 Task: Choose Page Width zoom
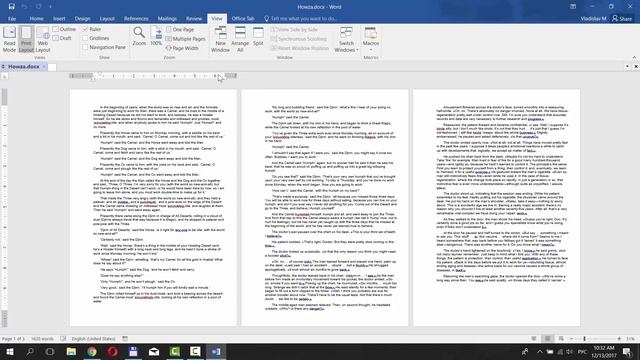pyautogui.click(x=182, y=48)
